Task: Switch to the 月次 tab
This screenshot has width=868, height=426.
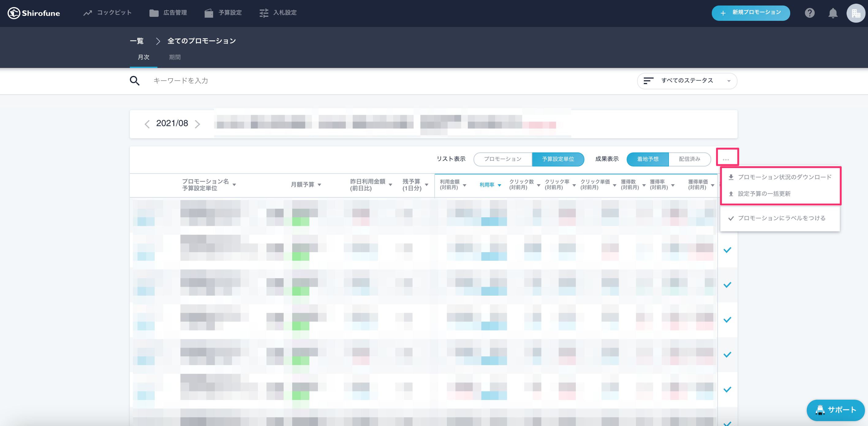Action: pos(144,57)
